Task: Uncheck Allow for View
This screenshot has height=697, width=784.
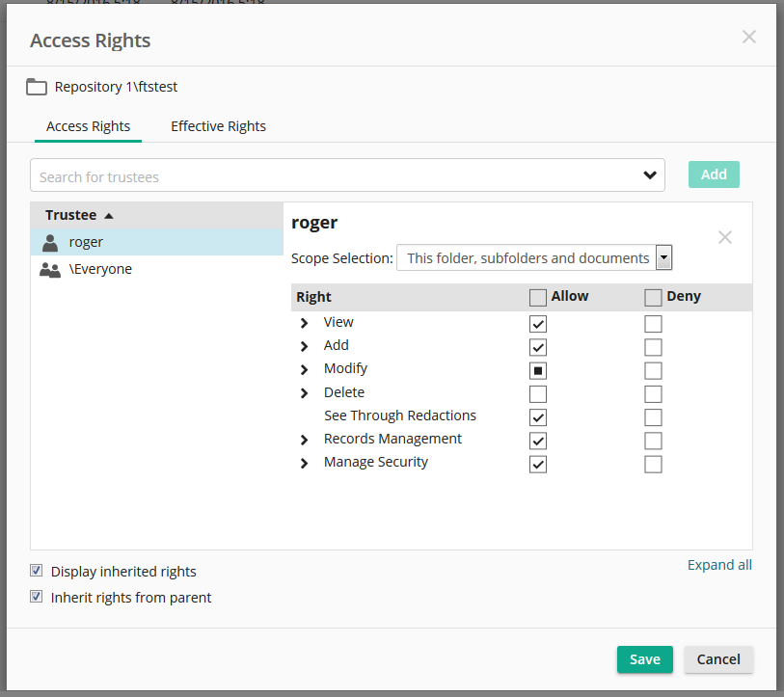Action: 537,324
